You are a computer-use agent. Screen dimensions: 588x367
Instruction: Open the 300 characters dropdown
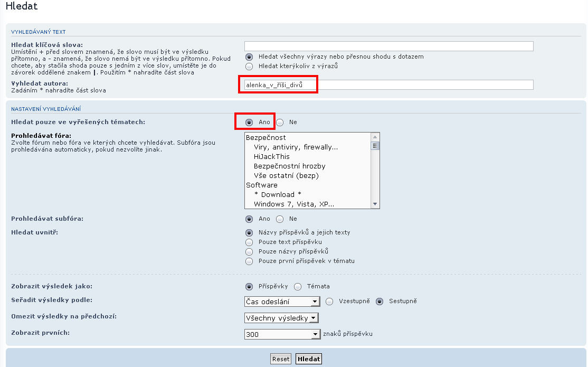click(282, 334)
